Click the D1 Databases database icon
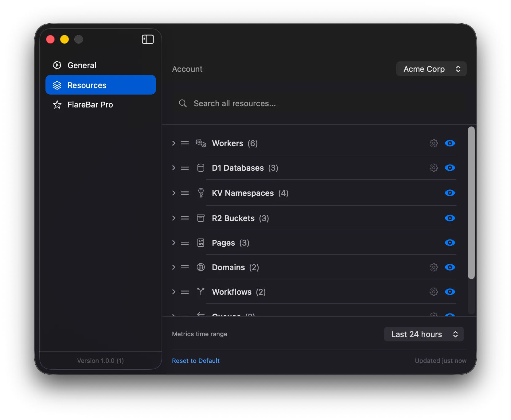This screenshot has width=511, height=420. coord(201,168)
